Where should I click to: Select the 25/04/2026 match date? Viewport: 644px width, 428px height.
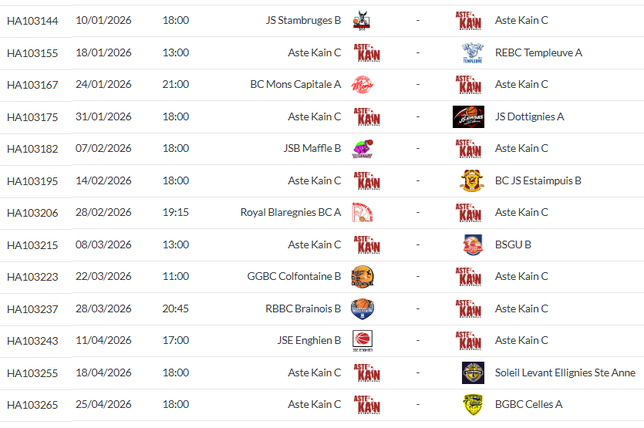[x=104, y=404]
